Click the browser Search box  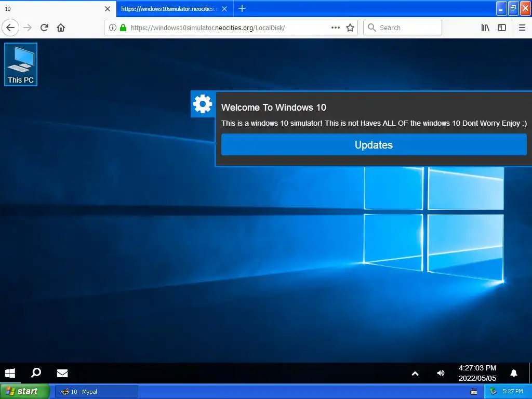pos(403,28)
